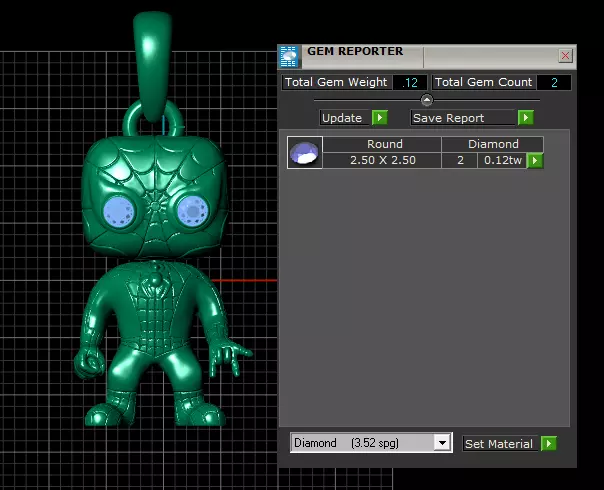604x490 pixels.
Task: Open the Diamond (3.52 spg) material dropdown
Action: pyautogui.click(x=371, y=443)
